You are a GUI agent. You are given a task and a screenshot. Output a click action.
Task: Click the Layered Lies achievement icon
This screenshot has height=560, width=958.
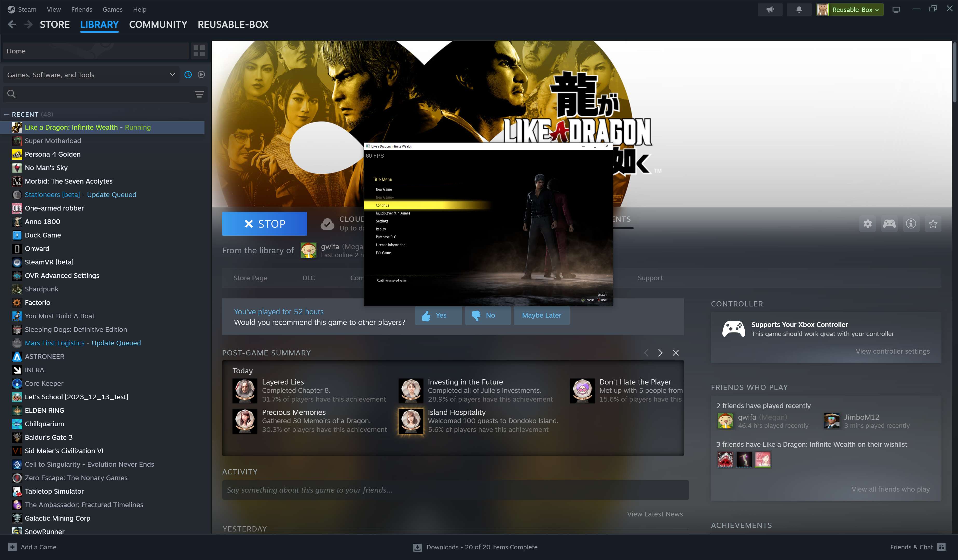click(x=245, y=390)
